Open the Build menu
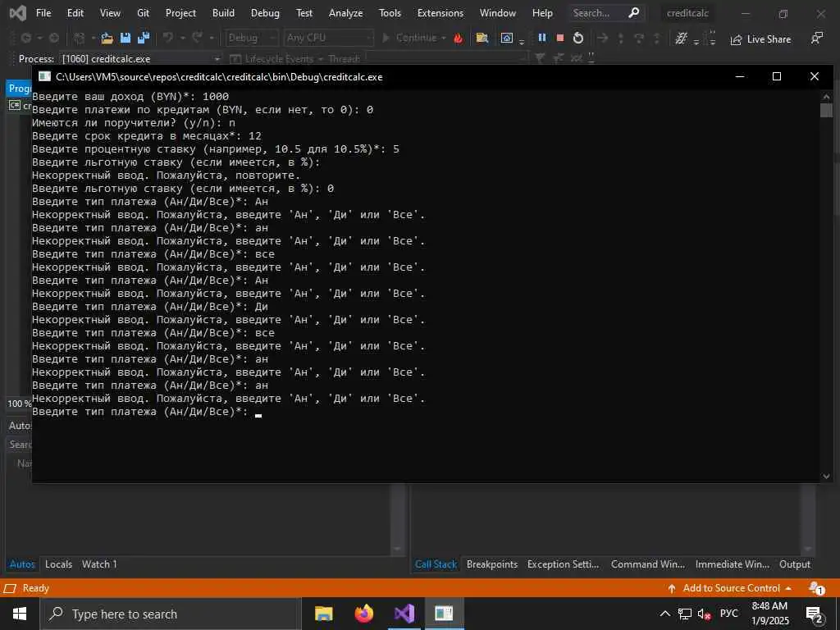The height and width of the screenshot is (630, 840). point(223,13)
